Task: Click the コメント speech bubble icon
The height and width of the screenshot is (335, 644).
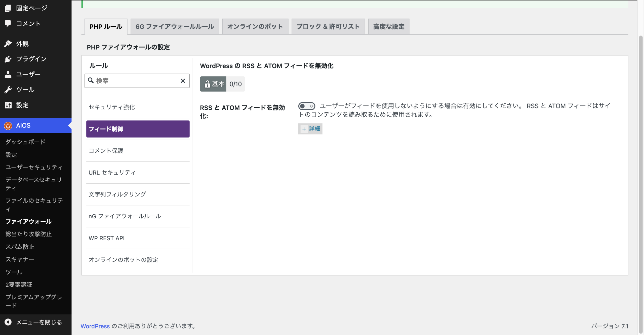Action: coord(8,23)
